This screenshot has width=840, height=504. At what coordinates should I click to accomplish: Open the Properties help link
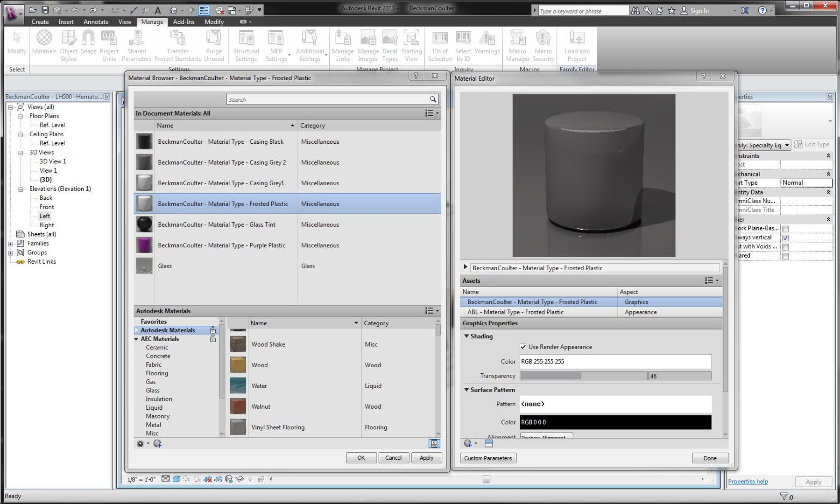click(748, 481)
